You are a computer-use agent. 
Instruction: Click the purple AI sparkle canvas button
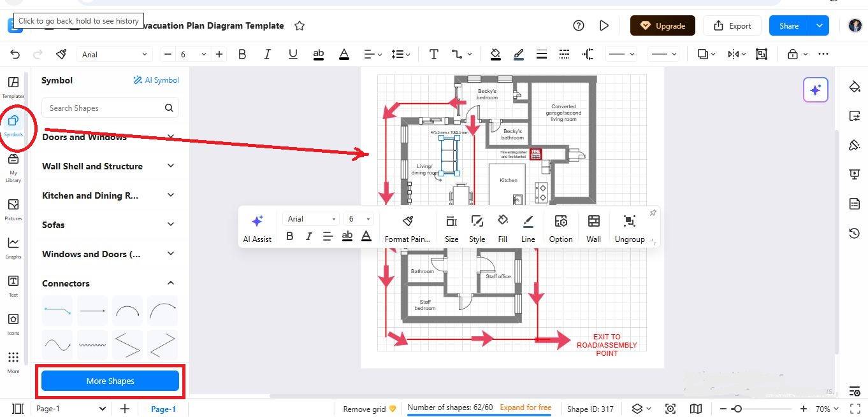point(816,90)
